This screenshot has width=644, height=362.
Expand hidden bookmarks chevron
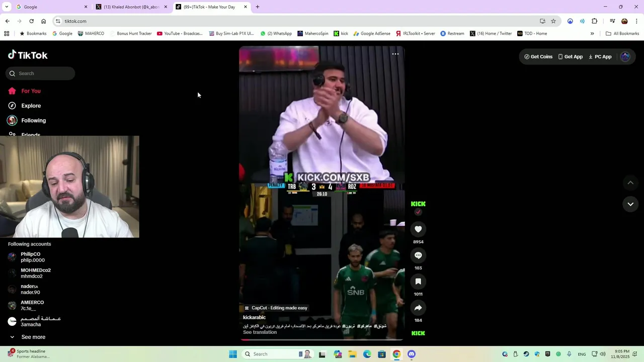click(592, 34)
